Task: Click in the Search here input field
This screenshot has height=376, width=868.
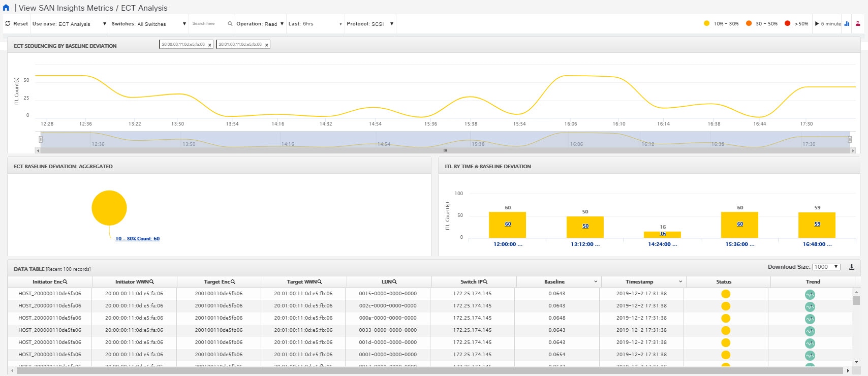Action: [207, 24]
